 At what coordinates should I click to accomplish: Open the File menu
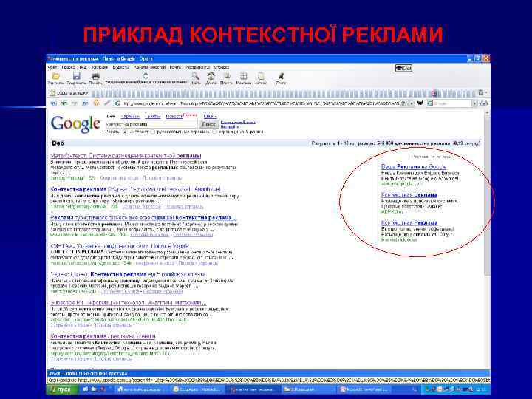click(52, 67)
